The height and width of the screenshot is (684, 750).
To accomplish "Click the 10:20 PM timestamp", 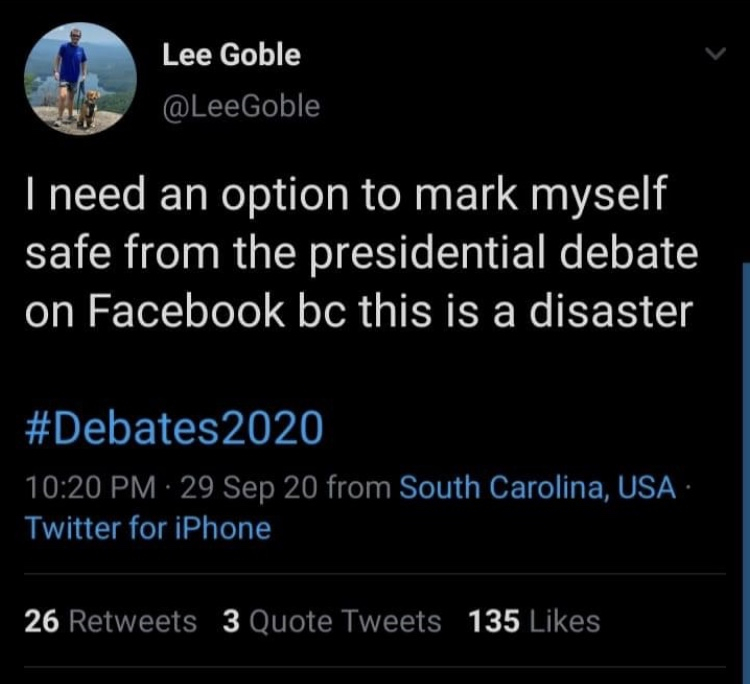I will click(x=88, y=489).
